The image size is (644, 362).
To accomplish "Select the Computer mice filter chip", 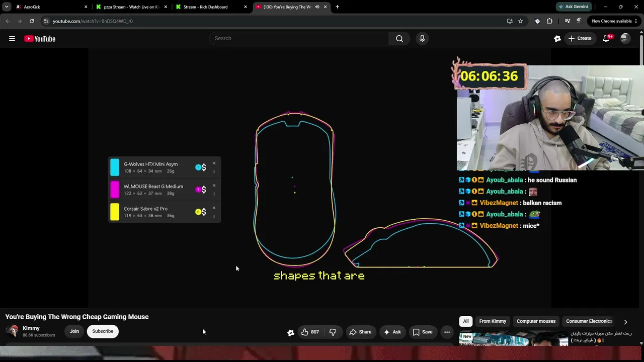I will pyautogui.click(x=536, y=321).
